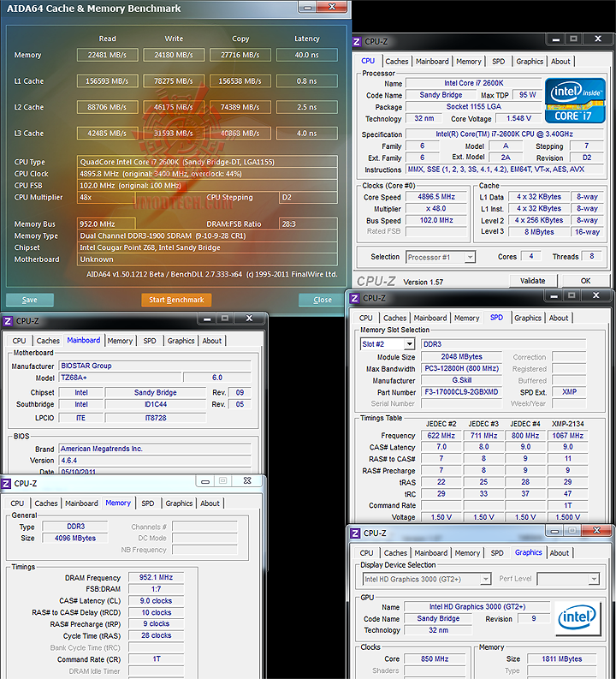The width and height of the screenshot is (616, 679).
Task: Click Memory Latency value 40.0 ns
Action: pyautogui.click(x=306, y=55)
